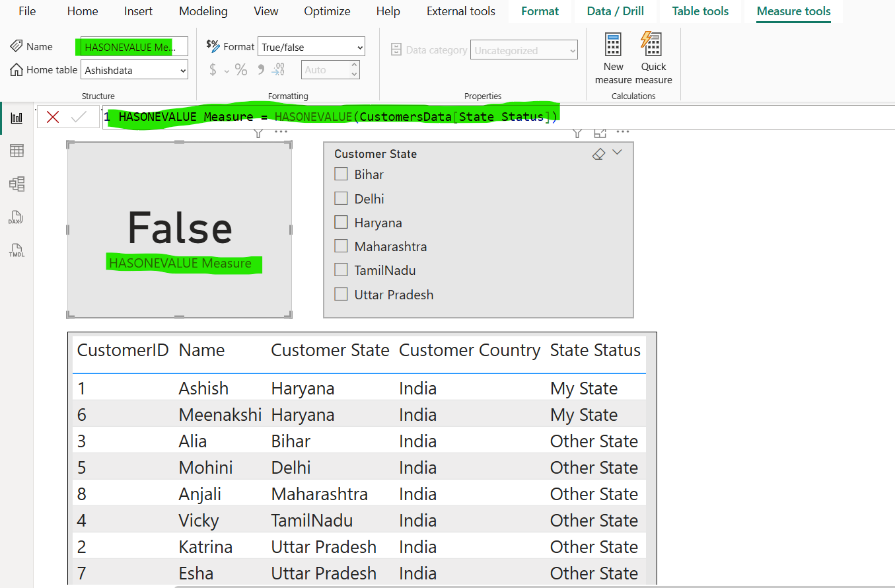Sort table by State Status header
895x588 pixels.
click(x=594, y=350)
